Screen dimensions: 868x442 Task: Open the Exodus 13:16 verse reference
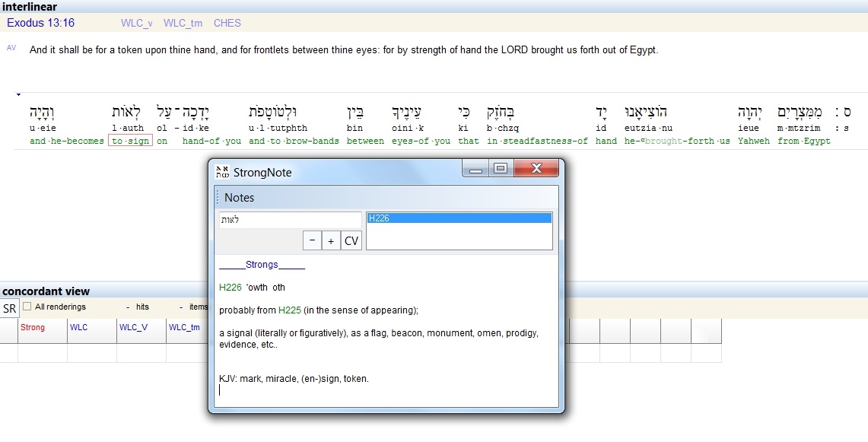click(x=40, y=23)
